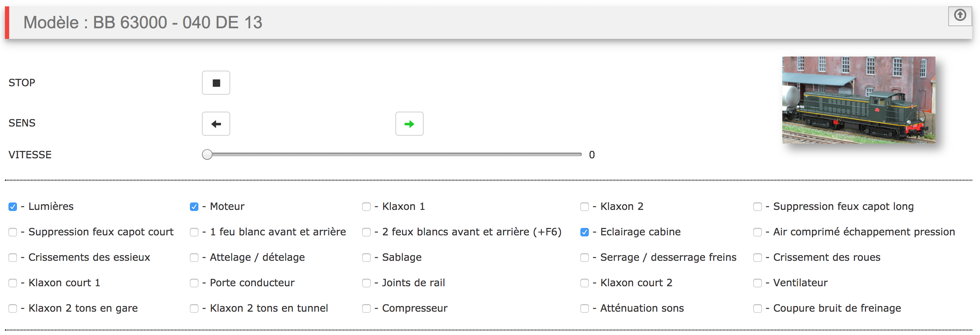Screen dimensions: 980x335
Task: Check the Sablage option
Action: click(x=366, y=258)
